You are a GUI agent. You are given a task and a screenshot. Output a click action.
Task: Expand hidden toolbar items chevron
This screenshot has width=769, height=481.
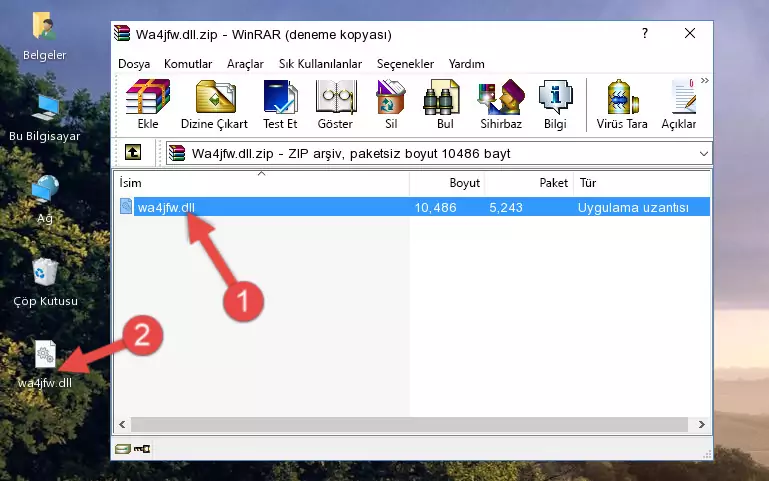tap(705, 80)
